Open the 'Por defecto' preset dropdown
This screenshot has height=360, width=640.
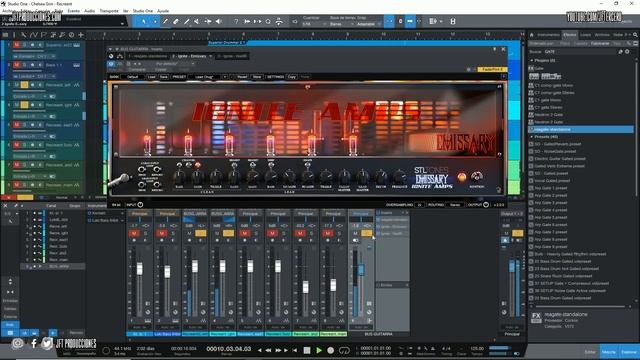(174, 64)
